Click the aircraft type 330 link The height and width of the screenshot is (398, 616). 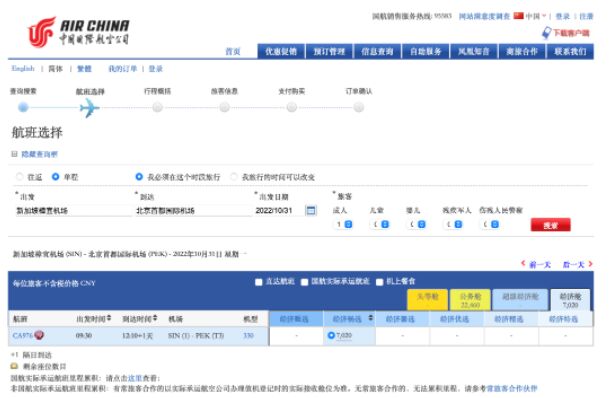click(248, 336)
